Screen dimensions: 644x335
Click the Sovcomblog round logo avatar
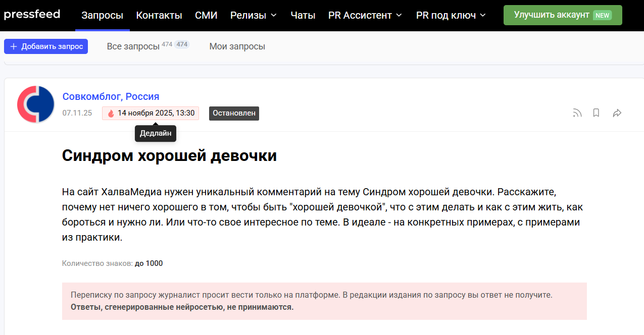36,104
